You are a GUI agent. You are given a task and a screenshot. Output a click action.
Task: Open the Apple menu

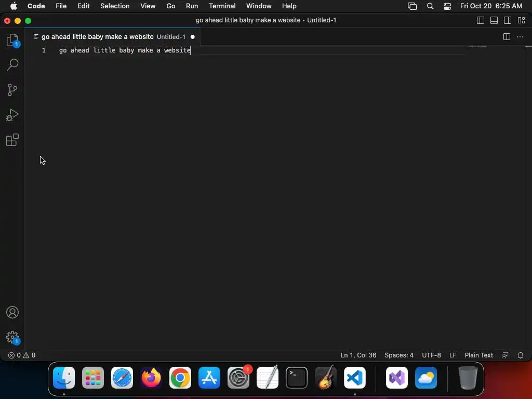(x=14, y=6)
